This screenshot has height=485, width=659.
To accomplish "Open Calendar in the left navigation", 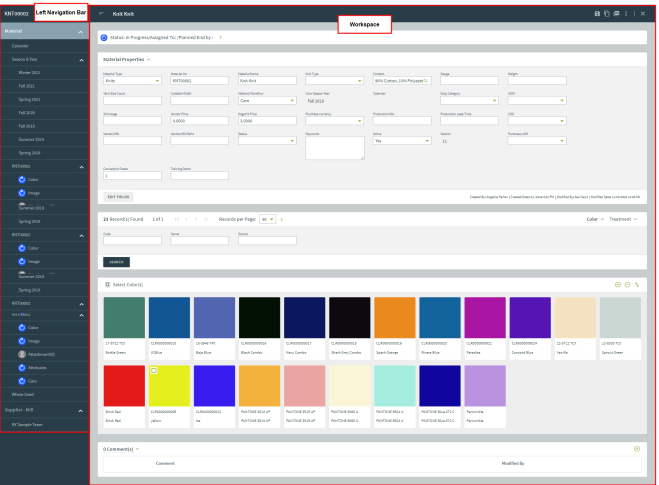I will click(21, 46).
